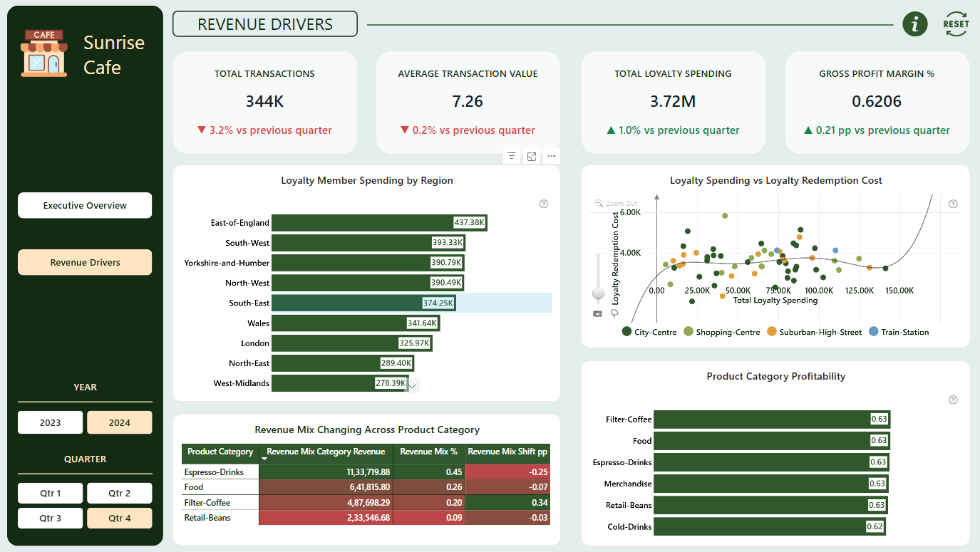980x552 pixels.
Task: Select lasso tool icon in scatter chart
Action: pyautogui.click(x=614, y=313)
